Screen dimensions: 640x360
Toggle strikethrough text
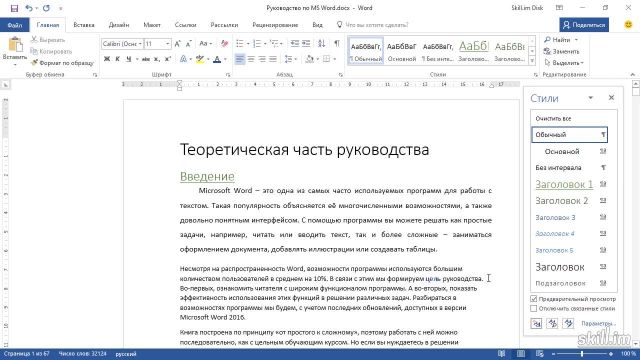coord(146,59)
